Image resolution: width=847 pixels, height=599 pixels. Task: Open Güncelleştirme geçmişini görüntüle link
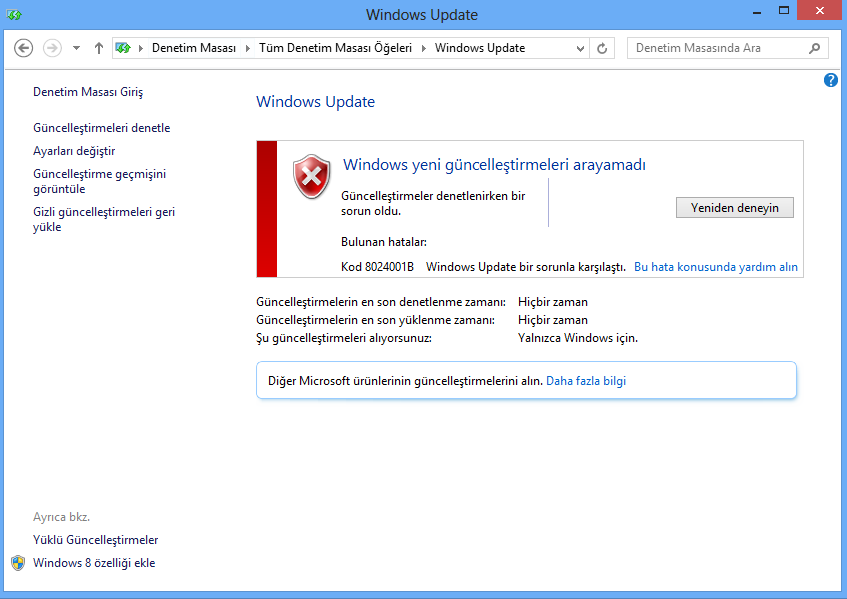coord(99,181)
